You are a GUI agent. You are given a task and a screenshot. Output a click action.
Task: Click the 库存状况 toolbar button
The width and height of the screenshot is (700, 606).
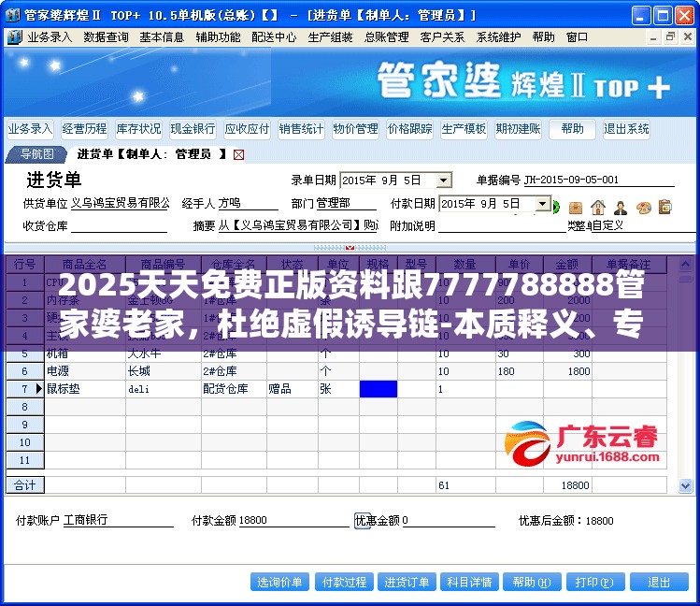click(x=138, y=129)
